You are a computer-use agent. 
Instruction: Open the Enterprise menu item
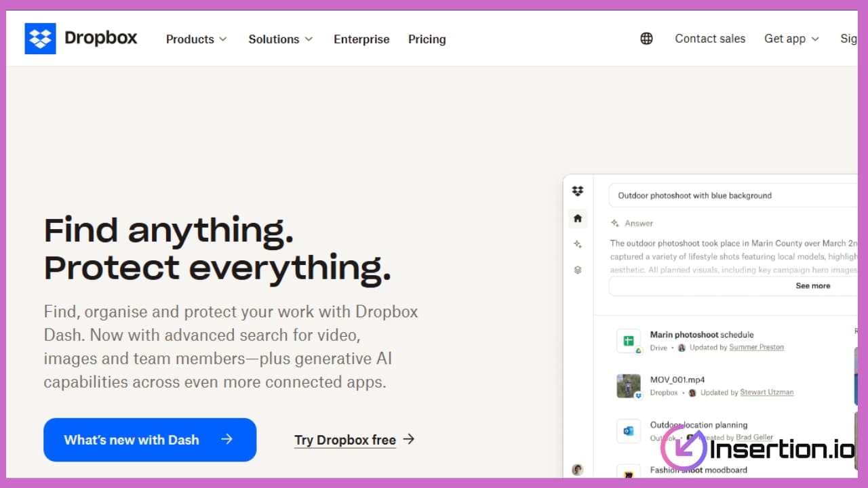coord(361,39)
